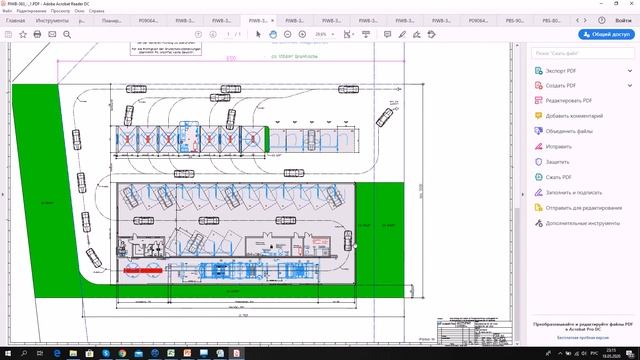The width and height of the screenshot is (640, 360).
Task: Click the Войти sign-in button
Action: (x=623, y=20)
